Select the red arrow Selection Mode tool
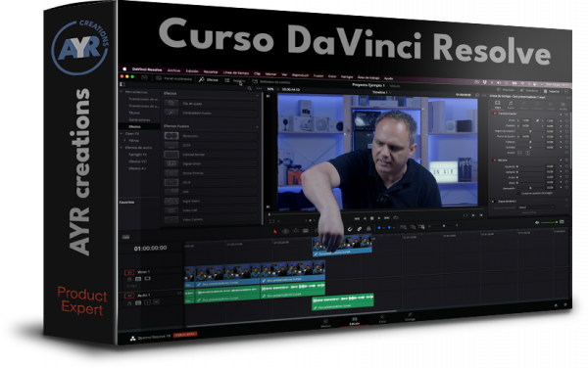Screen dimensions: 588x368 275,232
